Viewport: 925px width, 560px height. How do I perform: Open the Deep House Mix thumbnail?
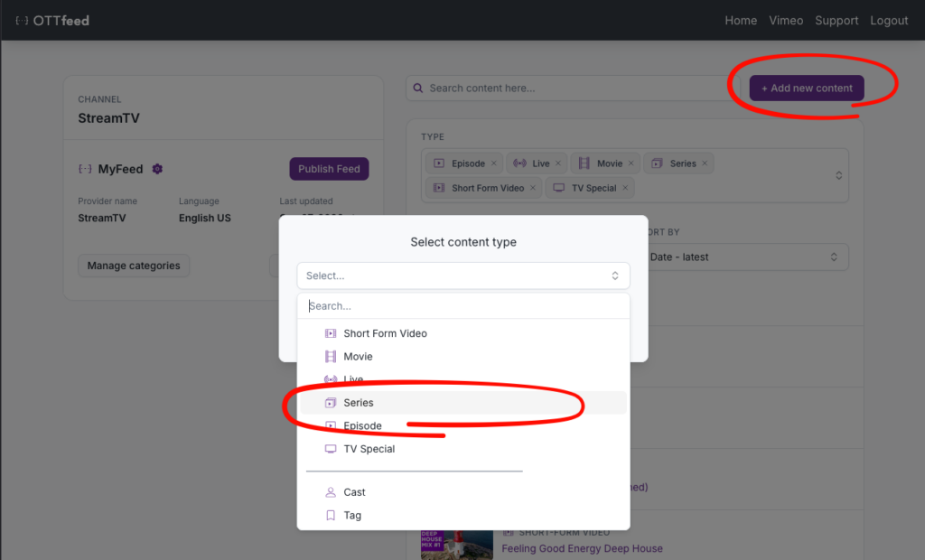[456, 545]
